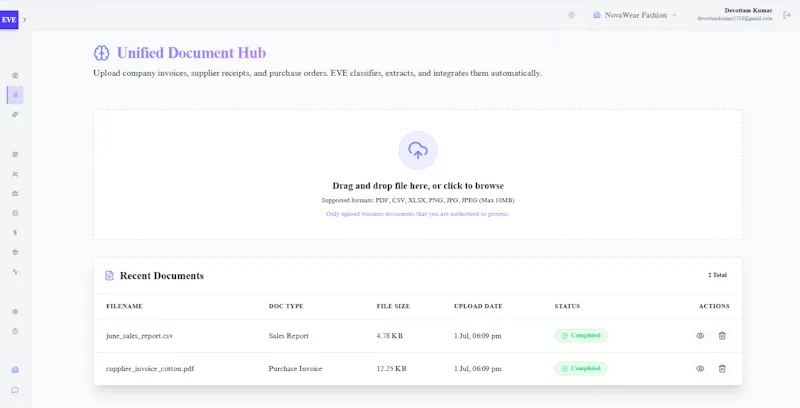The width and height of the screenshot is (800, 408).
Task: Open the NovaWear Fashion company dropdown
Action: point(635,15)
